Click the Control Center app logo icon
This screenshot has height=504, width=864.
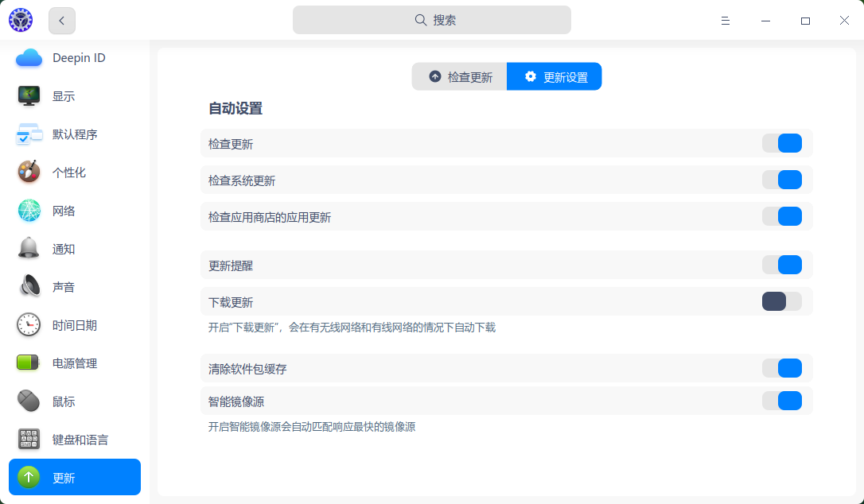pos(21,21)
